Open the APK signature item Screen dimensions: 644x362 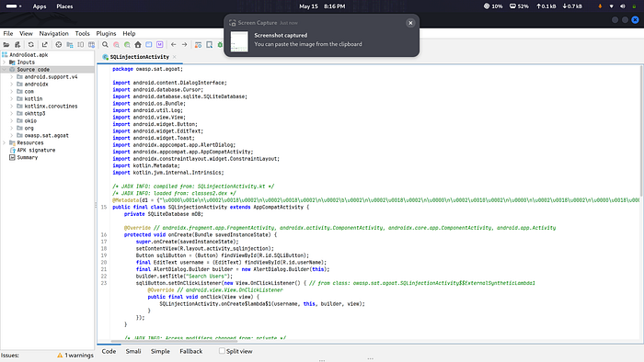[32, 151]
